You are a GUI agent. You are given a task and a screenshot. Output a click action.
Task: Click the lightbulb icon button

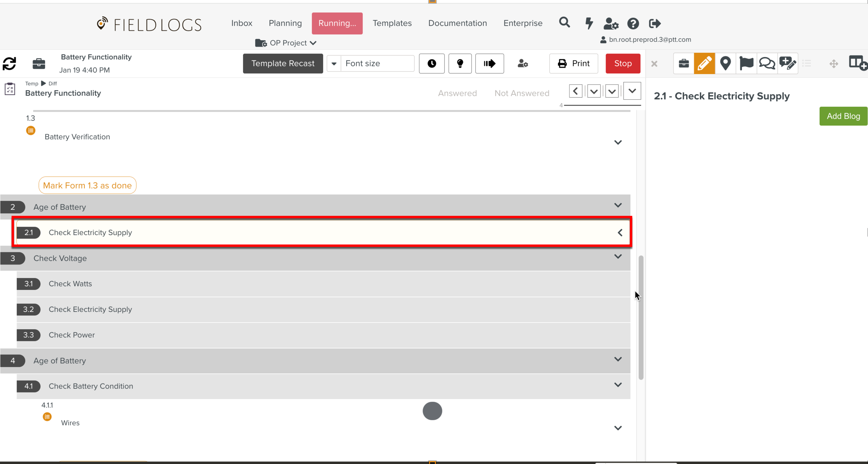tap(460, 63)
